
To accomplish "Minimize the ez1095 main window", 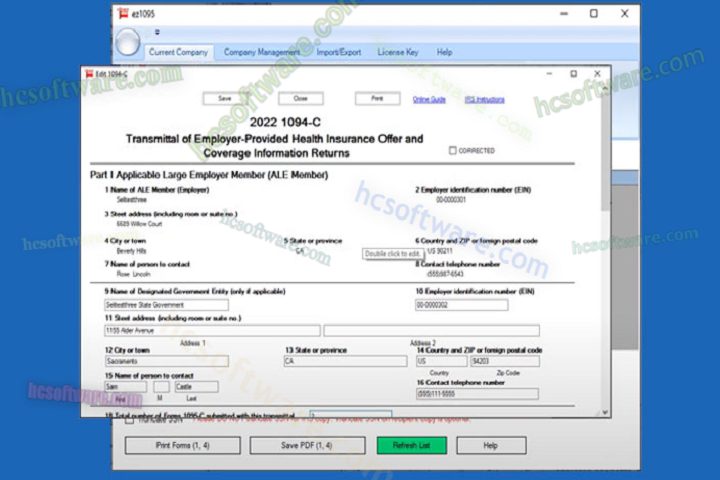I will coord(564,14).
